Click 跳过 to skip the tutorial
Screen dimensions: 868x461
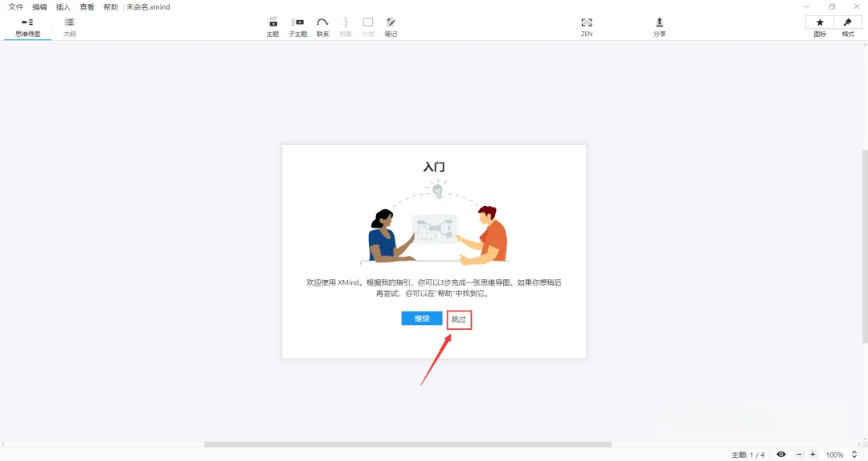point(459,319)
